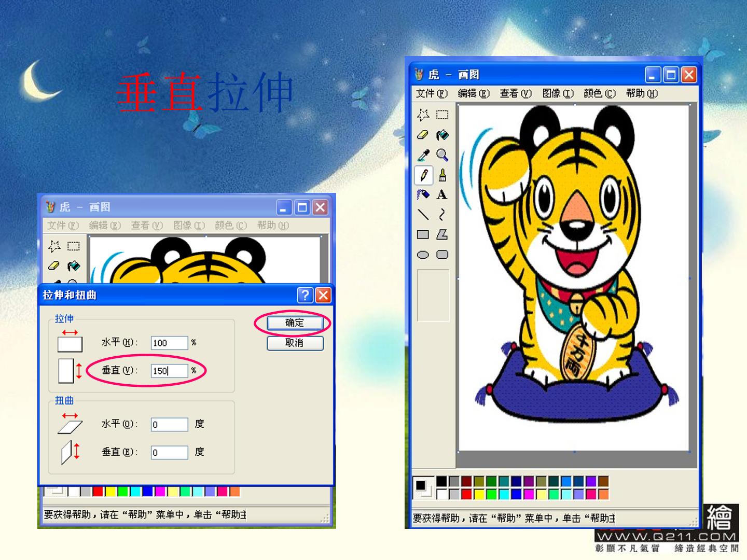Click 扭曲 垂直(E) degrees field

pyautogui.click(x=170, y=453)
